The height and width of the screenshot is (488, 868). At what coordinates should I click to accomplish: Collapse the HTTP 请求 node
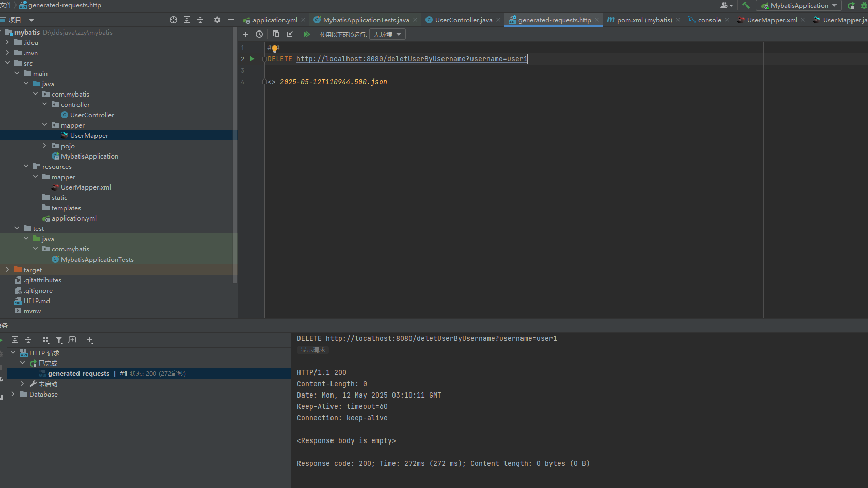click(13, 353)
